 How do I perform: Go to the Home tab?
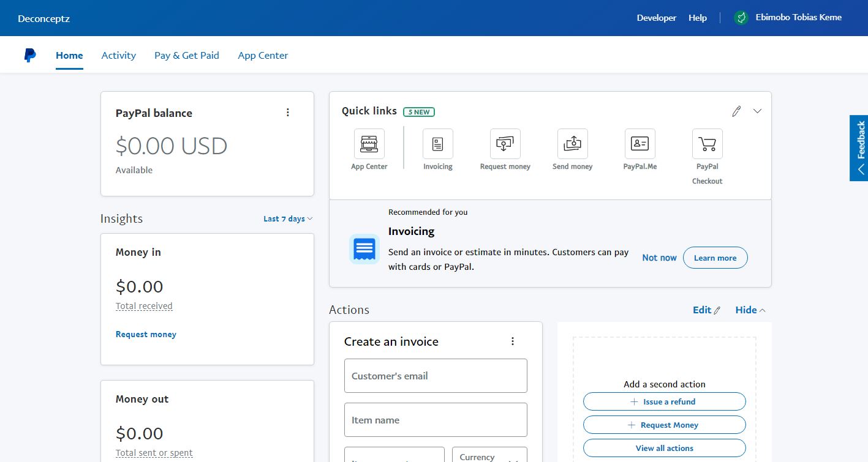[69, 55]
